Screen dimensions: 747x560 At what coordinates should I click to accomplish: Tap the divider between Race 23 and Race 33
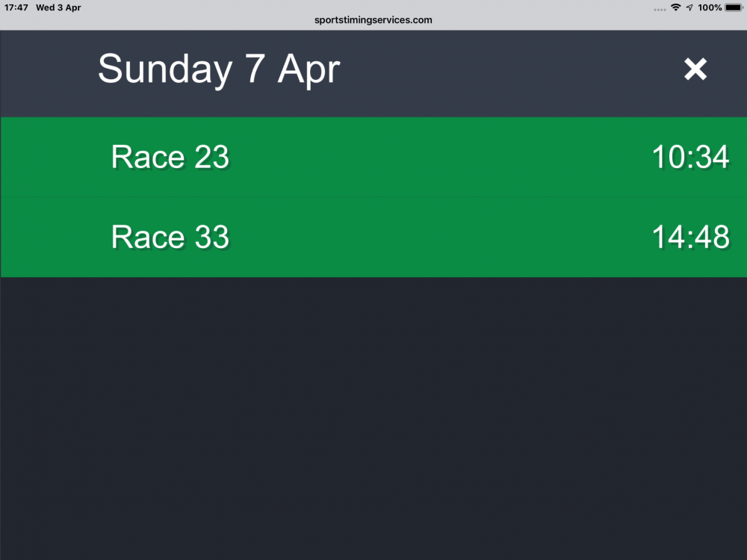[373, 196]
